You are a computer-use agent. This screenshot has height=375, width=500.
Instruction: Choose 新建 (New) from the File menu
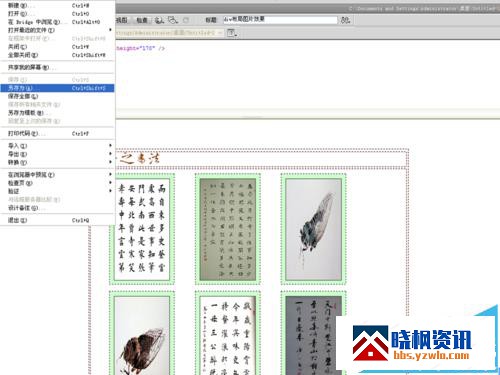pyautogui.click(x=57, y=5)
